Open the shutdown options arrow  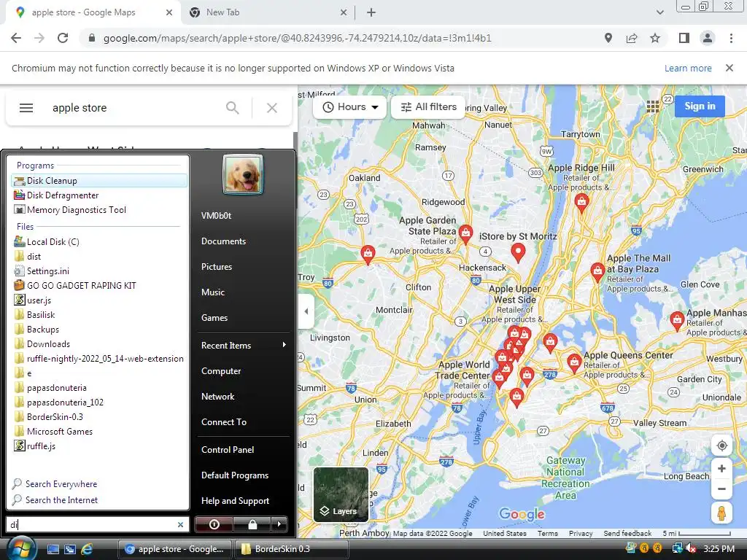point(279,524)
